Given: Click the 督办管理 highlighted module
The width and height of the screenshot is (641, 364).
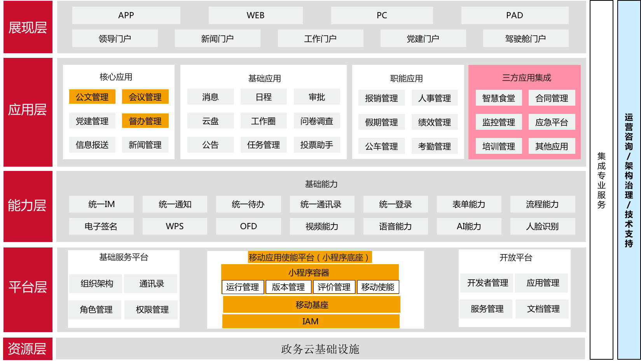Looking at the screenshot, I should (x=145, y=121).
